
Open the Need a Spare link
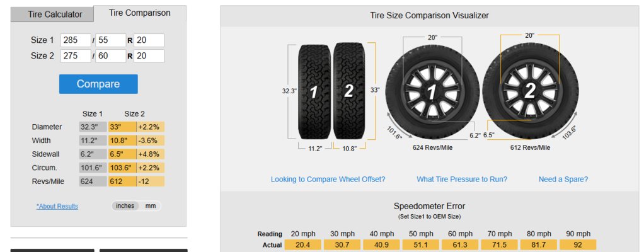pyautogui.click(x=563, y=180)
